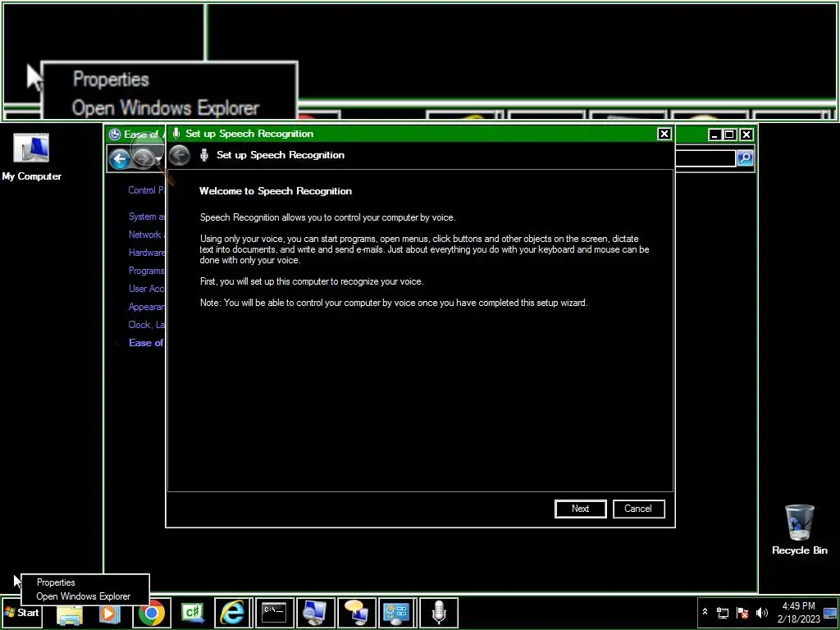
Task: Open the C# application taskbar icon
Action: pos(192,613)
